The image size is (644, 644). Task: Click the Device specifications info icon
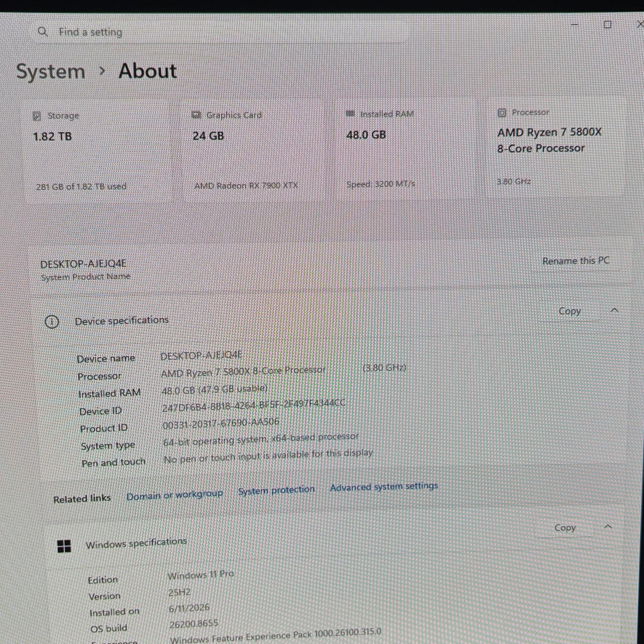pos(52,322)
